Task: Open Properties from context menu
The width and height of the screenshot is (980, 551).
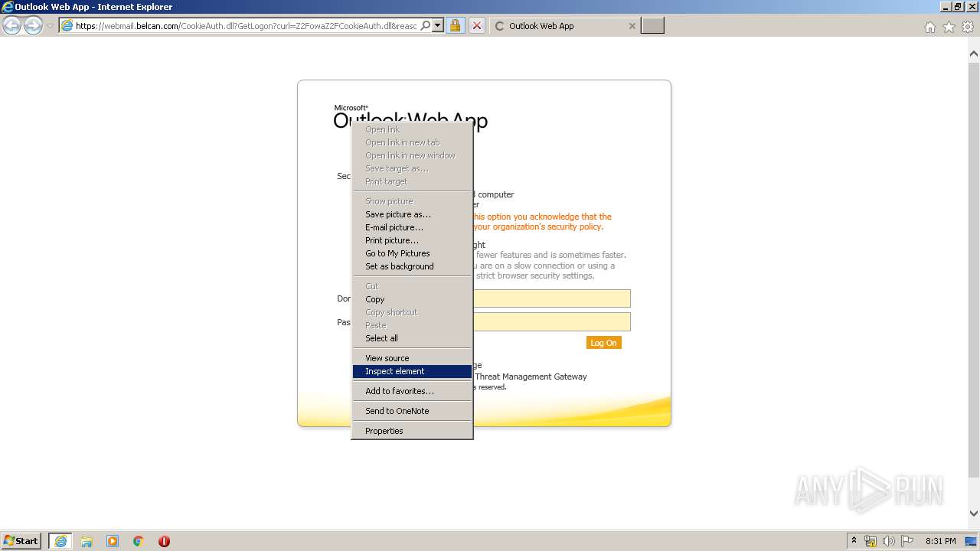Action: click(412, 431)
